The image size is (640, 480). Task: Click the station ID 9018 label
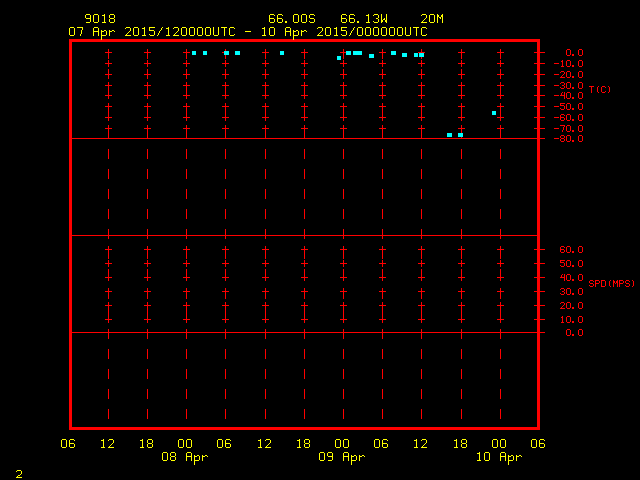pyautogui.click(x=99, y=18)
